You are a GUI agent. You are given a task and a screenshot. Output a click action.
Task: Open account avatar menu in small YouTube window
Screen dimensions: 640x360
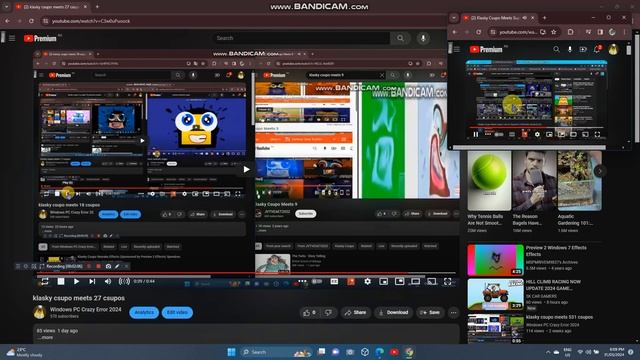click(613, 49)
